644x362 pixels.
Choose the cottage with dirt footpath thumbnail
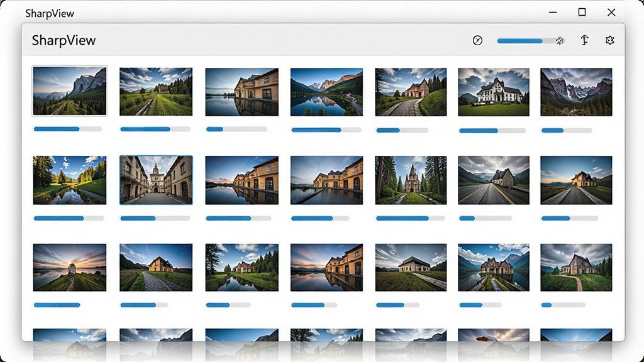(576, 268)
